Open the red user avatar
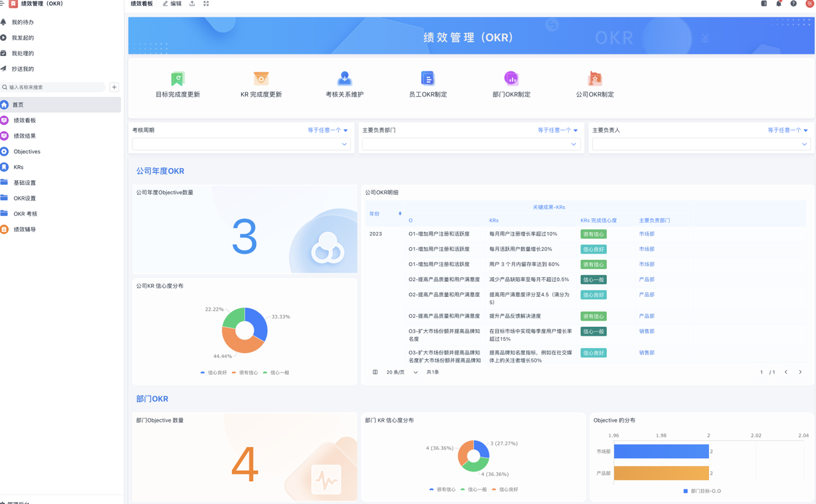Screen dimensions: 816x504 click(x=810, y=4)
